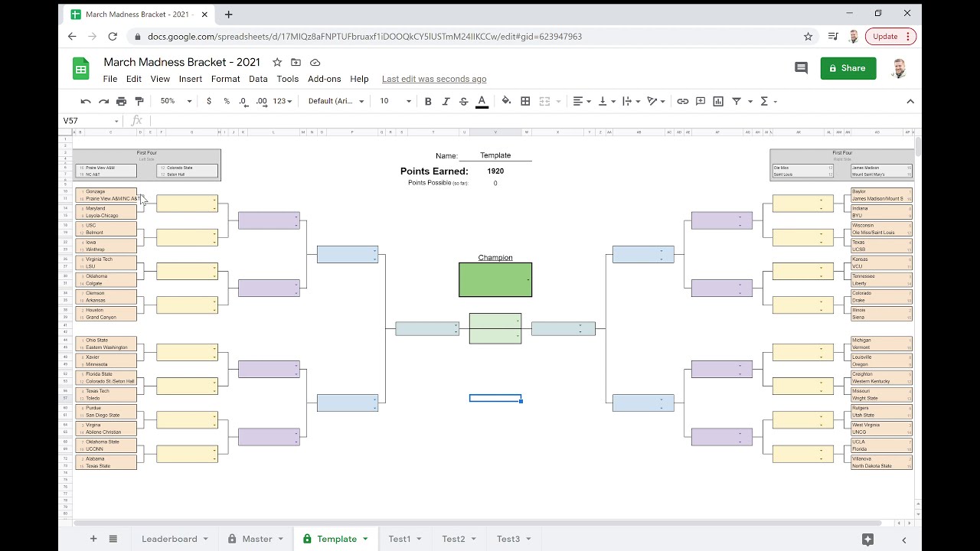
Task: Format as currency with dollar icon
Action: coord(209,101)
